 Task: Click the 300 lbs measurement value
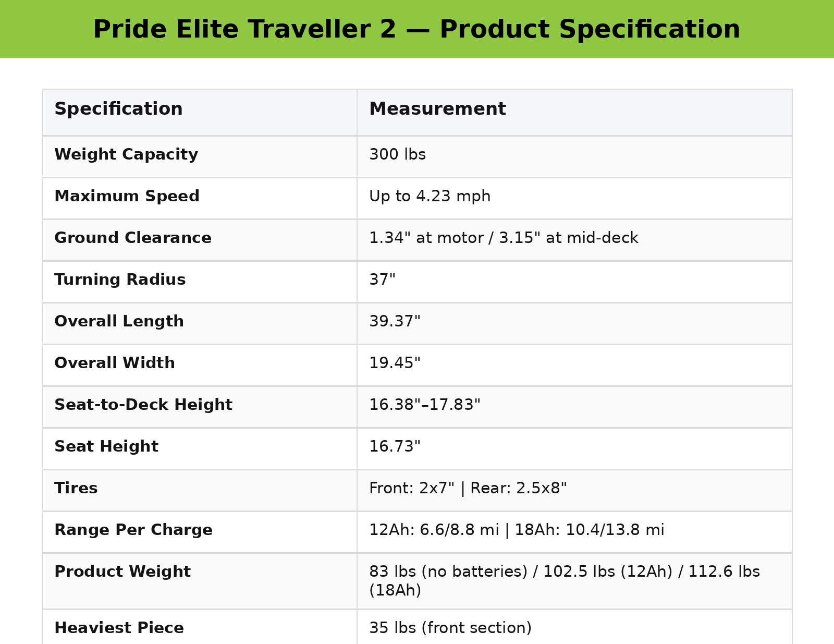click(397, 155)
